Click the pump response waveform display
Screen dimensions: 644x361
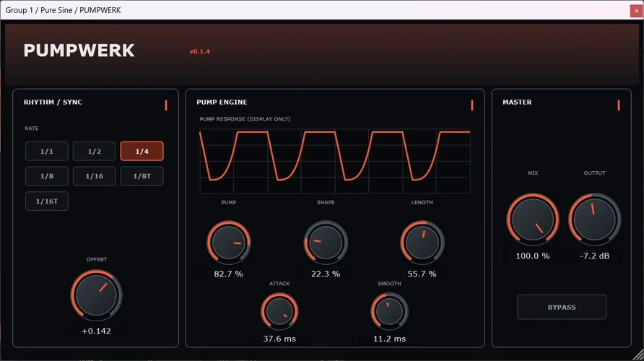[x=335, y=162]
